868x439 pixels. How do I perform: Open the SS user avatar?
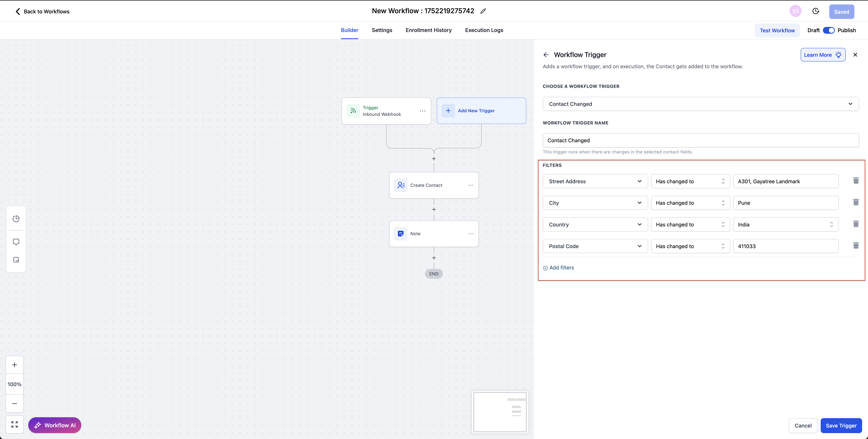795,11
